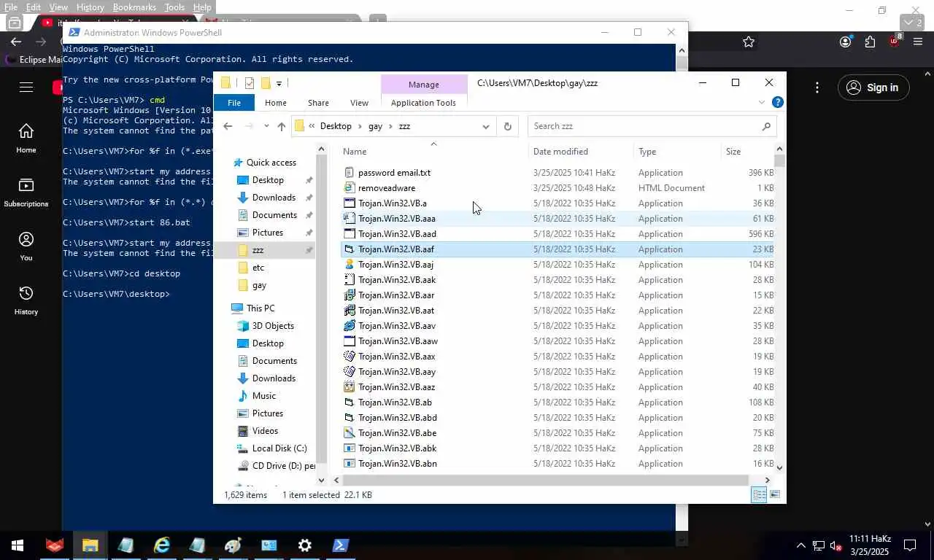Click Up one level arrow in File Explorer
934x560 pixels.
pyautogui.click(x=282, y=126)
